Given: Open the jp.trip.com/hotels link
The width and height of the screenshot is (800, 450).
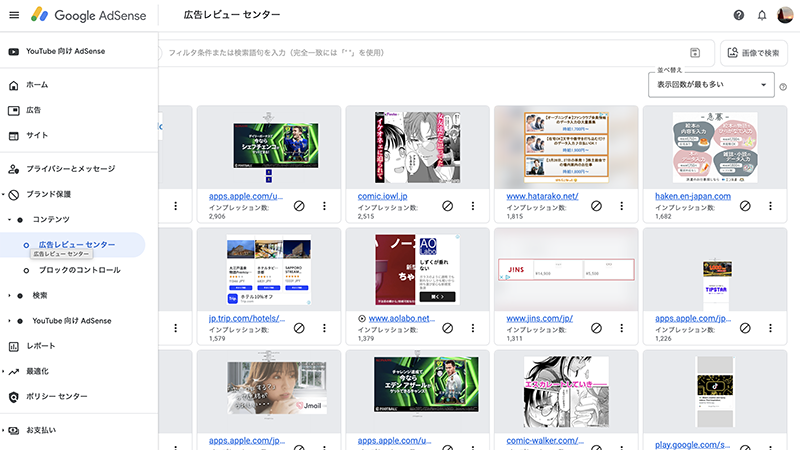Looking at the screenshot, I should (x=247, y=318).
